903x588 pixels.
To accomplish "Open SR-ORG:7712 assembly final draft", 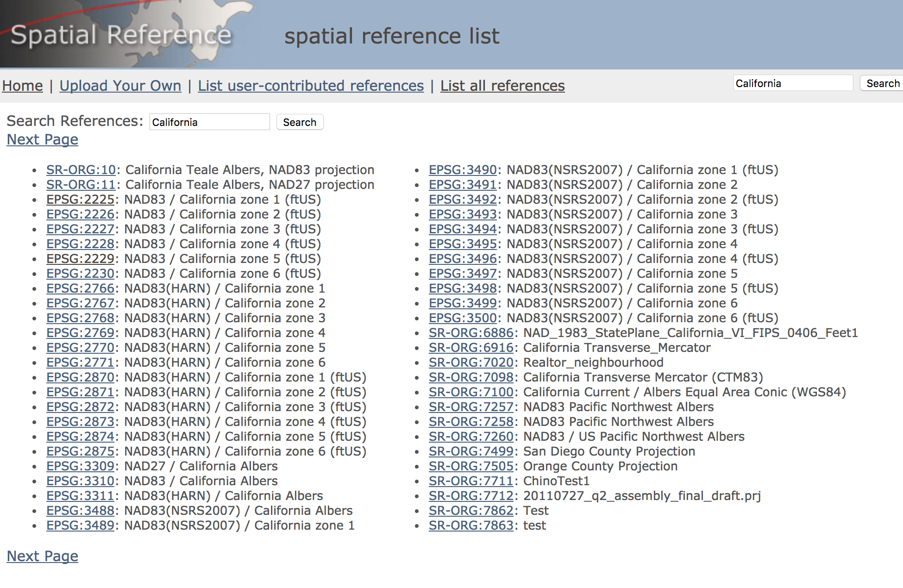I will [471, 496].
